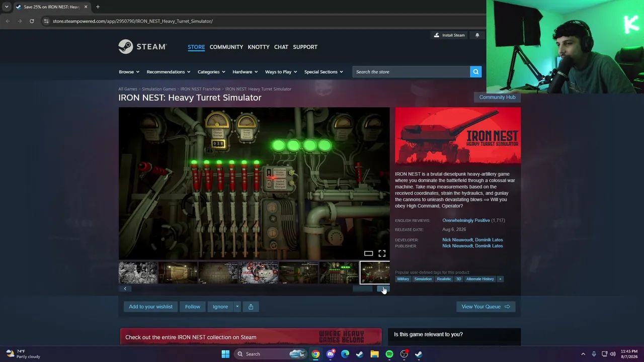Open Spotify from the taskbar

pos(389,354)
